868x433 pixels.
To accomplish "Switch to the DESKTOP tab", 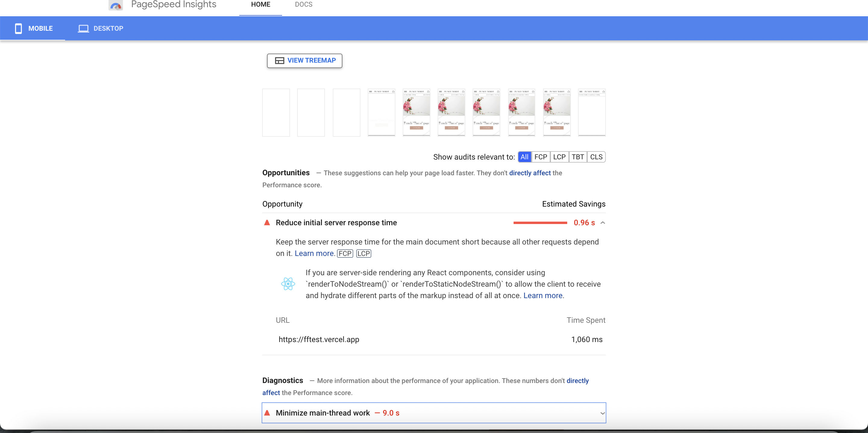I will [x=101, y=29].
